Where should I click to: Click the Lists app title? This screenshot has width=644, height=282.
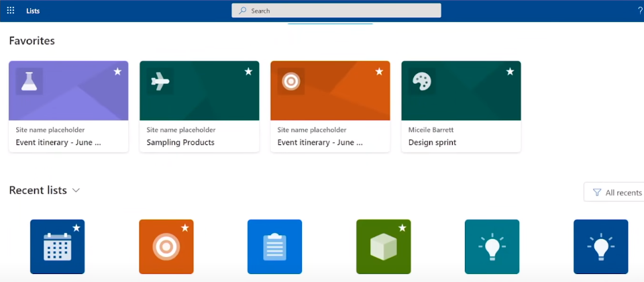33,11
